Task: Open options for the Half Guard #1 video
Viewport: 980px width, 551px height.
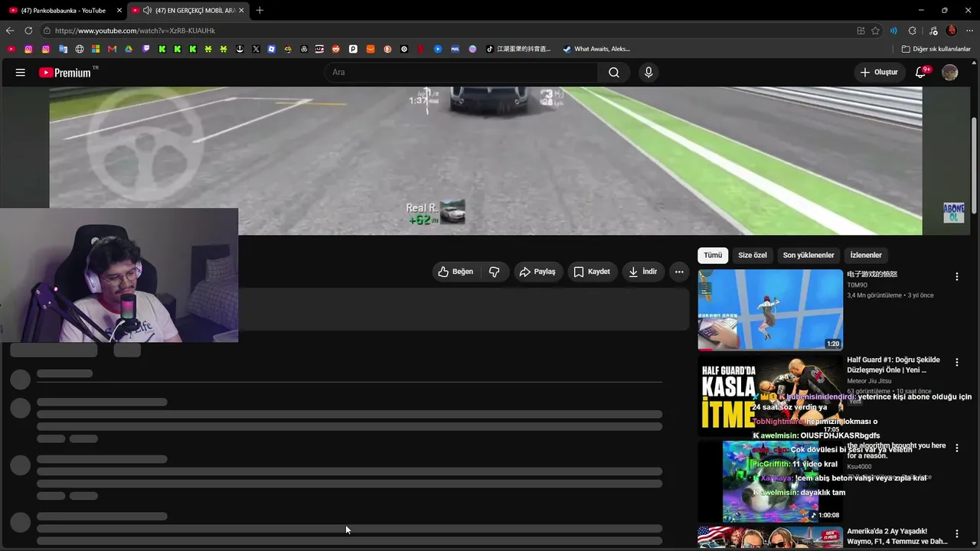Action: pos(956,363)
